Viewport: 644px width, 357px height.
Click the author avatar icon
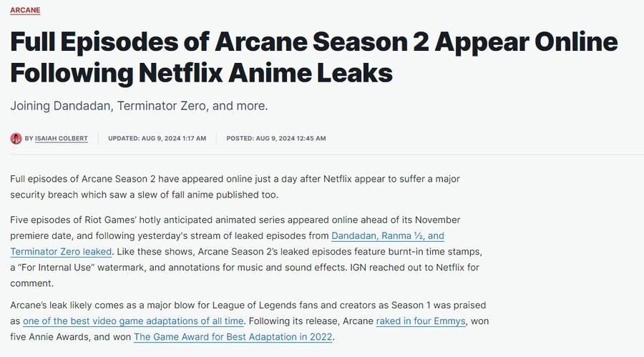point(16,138)
